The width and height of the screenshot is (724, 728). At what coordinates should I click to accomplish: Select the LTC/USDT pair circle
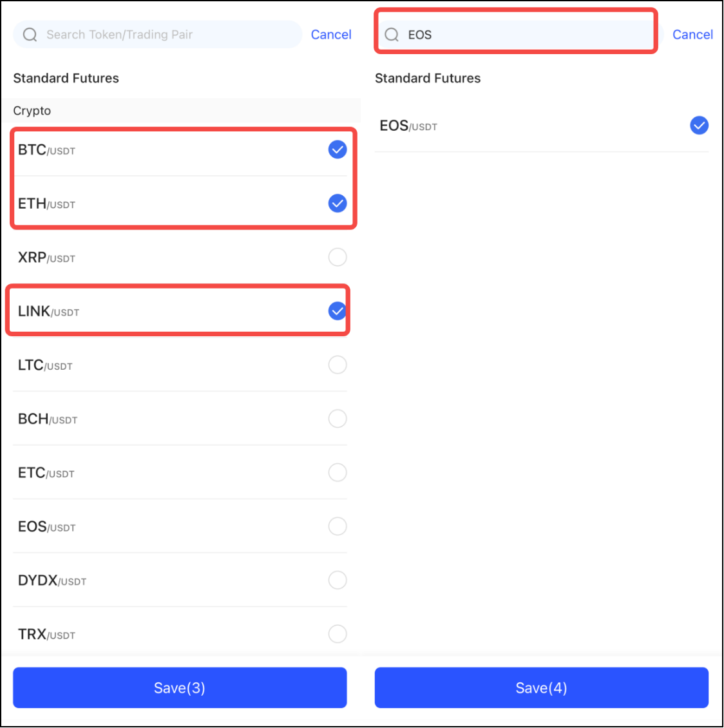coord(338,365)
